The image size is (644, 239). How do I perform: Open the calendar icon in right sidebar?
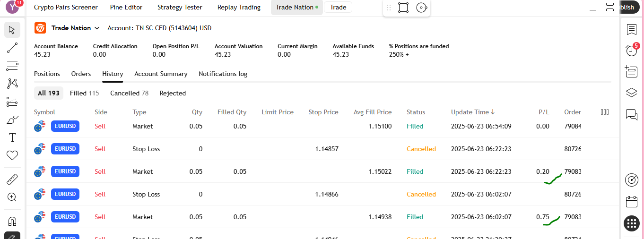point(631,202)
